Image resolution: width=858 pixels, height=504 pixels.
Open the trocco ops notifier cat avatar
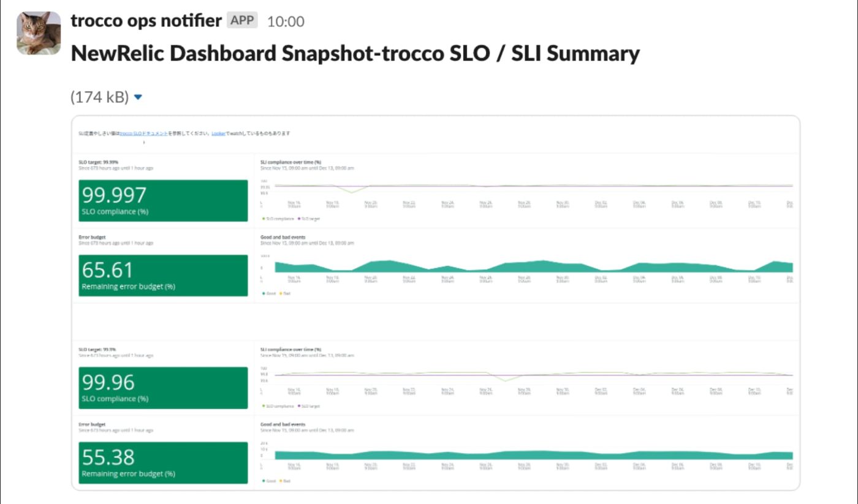(x=39, y=33)
